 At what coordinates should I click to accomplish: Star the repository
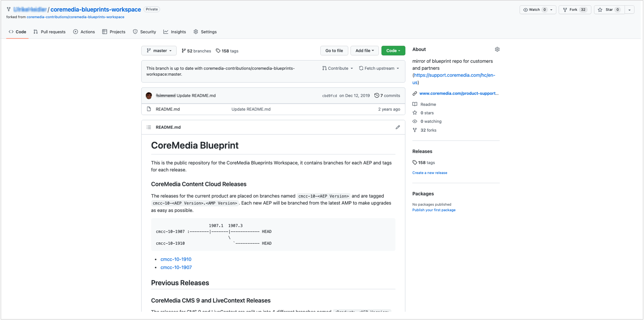point(609,10)
